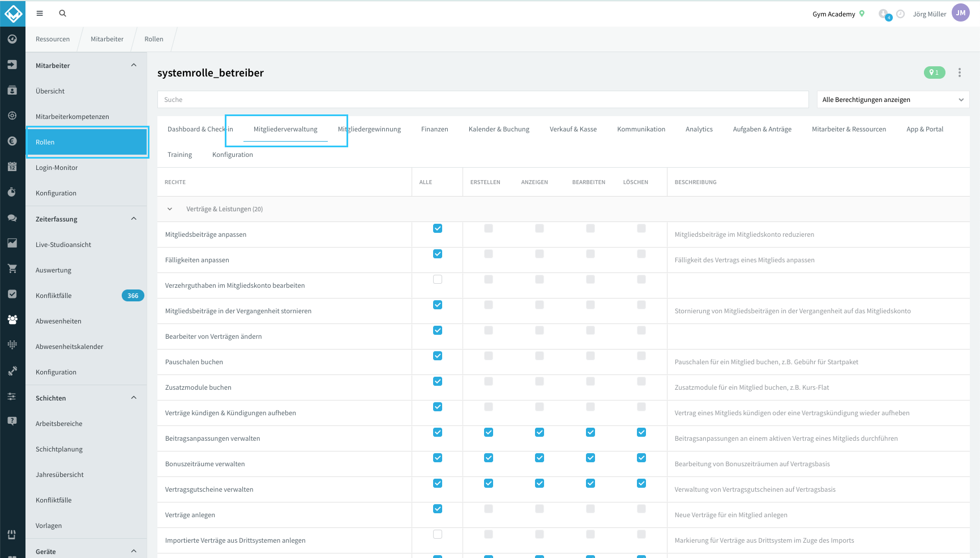Click the app logo at top left
The image size is (980, 558).
tap(12, 13)
